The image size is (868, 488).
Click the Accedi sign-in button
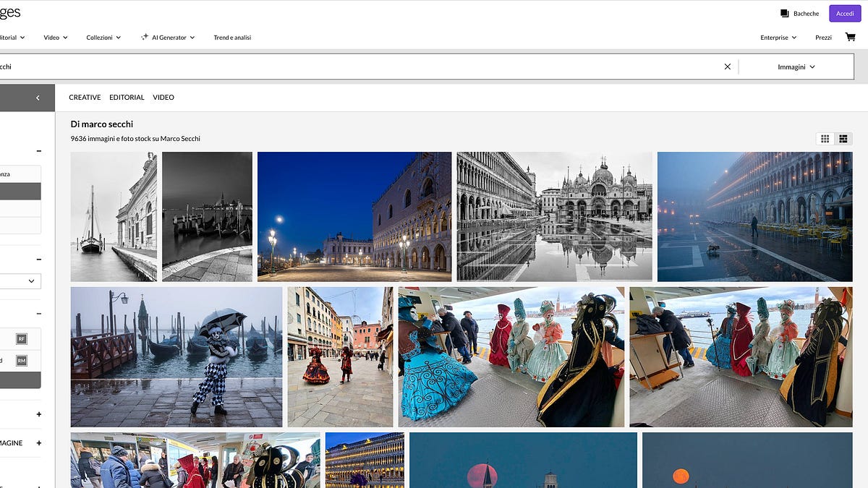click(845, 13)
